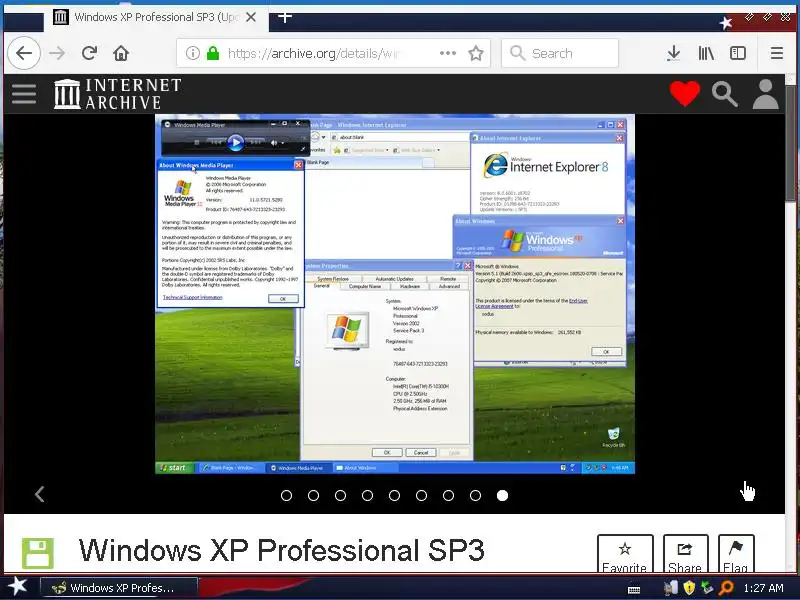This screenshot has height=600, width=800.
Task: Open the Downloads arrow icon
Action: 673,53
